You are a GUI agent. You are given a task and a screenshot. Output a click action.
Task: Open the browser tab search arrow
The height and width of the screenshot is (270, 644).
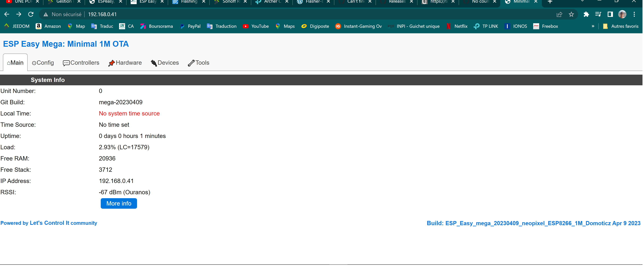coord(582,1)
